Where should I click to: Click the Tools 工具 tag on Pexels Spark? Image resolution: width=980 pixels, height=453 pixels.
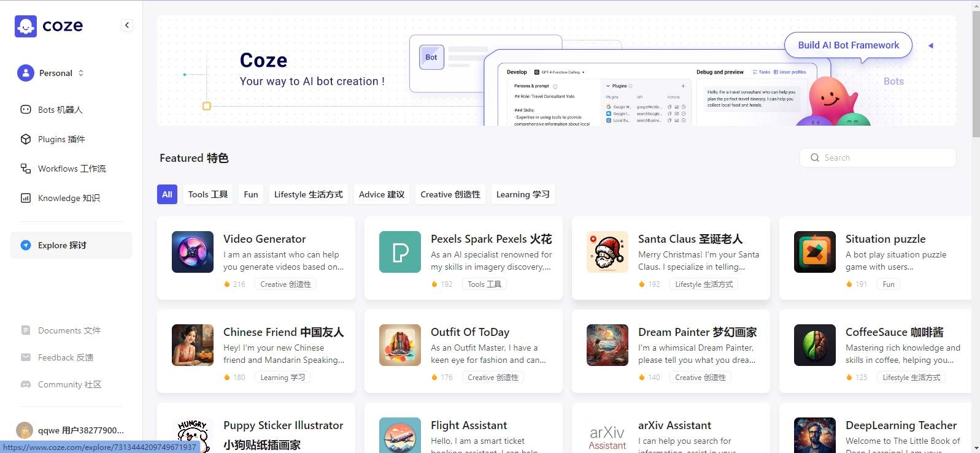coord(484,284)
